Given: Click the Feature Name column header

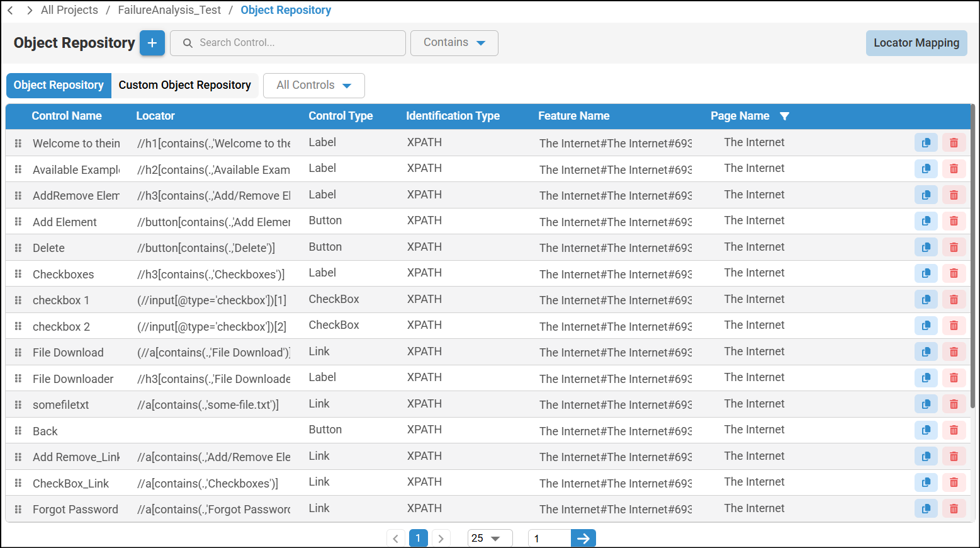Looking at the screenshot, I should [x=573, y=116].
